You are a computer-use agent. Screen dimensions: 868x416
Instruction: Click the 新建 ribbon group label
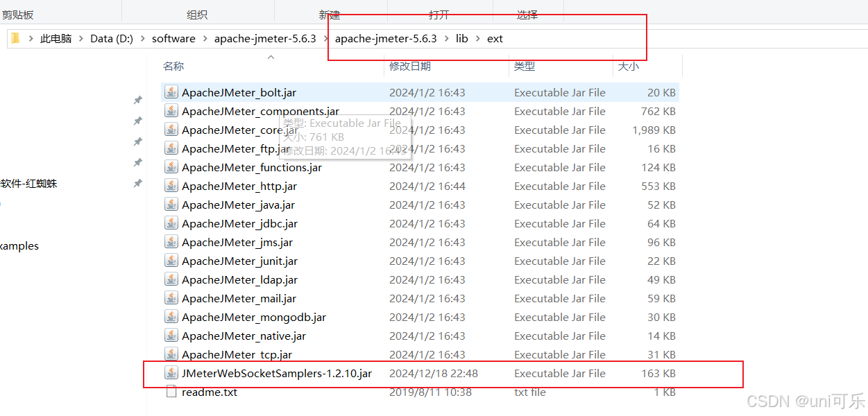[x=330, y=15]
